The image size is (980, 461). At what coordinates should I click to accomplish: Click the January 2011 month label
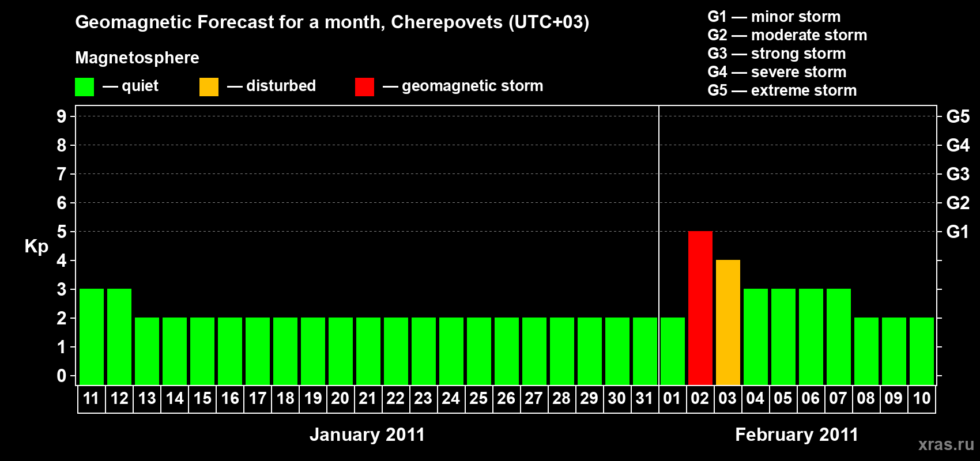pos(367,434)
